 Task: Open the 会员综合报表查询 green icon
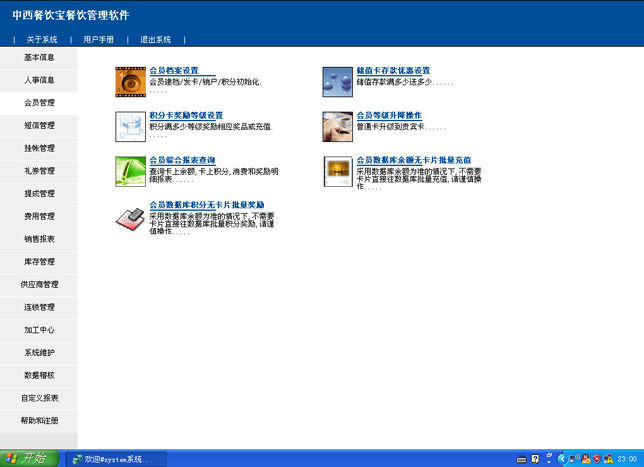tap(130, 171)
